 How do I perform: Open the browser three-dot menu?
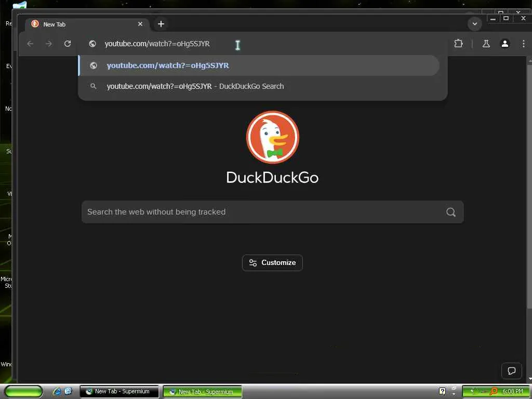tap(524, 44)
